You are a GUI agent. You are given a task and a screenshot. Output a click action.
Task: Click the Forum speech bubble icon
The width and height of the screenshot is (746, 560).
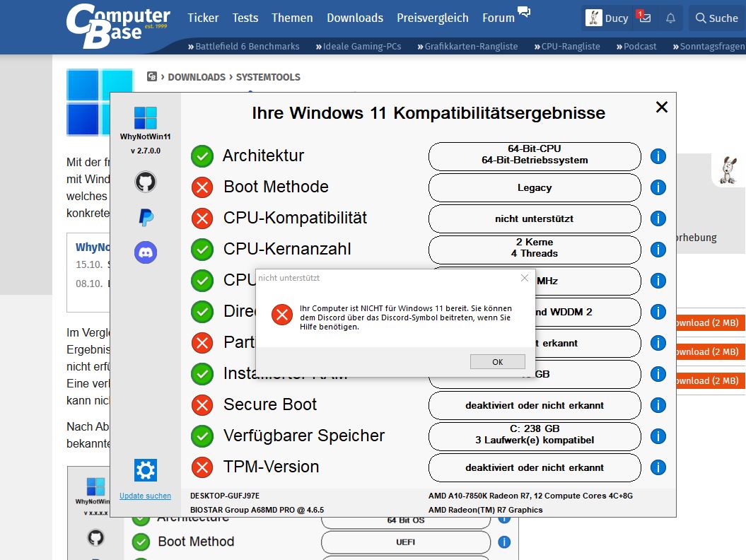coord(524,12)
